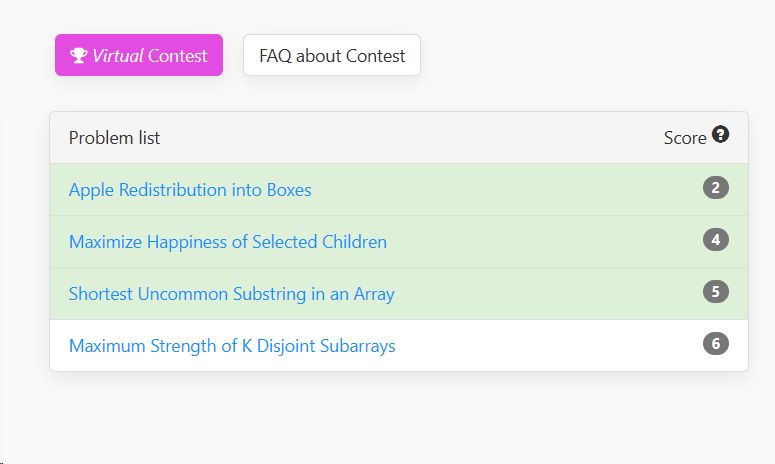Viewport: 775px width, 464px height.
Task: Click the Score column header text
Action: 685,138
